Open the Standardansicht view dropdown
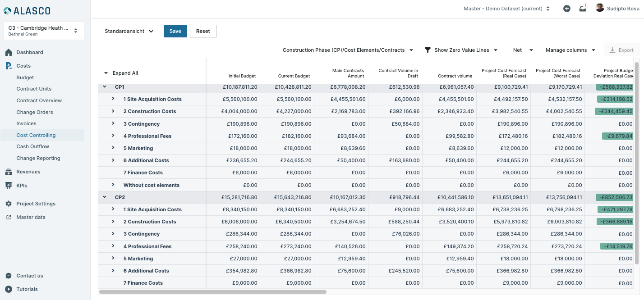This screenshot has height=300, width=644. [x=129, y=31]
